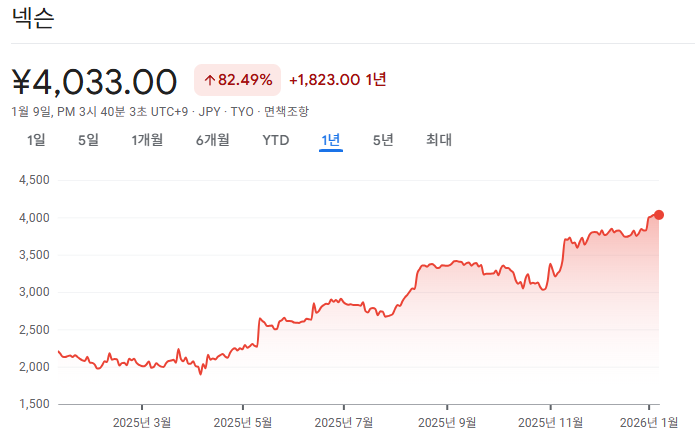Show the 1개월 chart view
Screen dimensions: 695x447
pos(147,140)
